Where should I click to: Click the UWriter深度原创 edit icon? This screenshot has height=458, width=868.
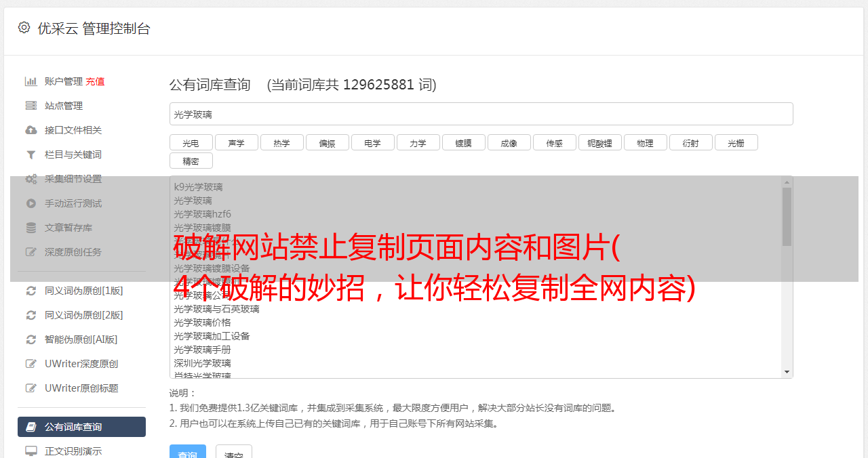[x=31, y=364]
